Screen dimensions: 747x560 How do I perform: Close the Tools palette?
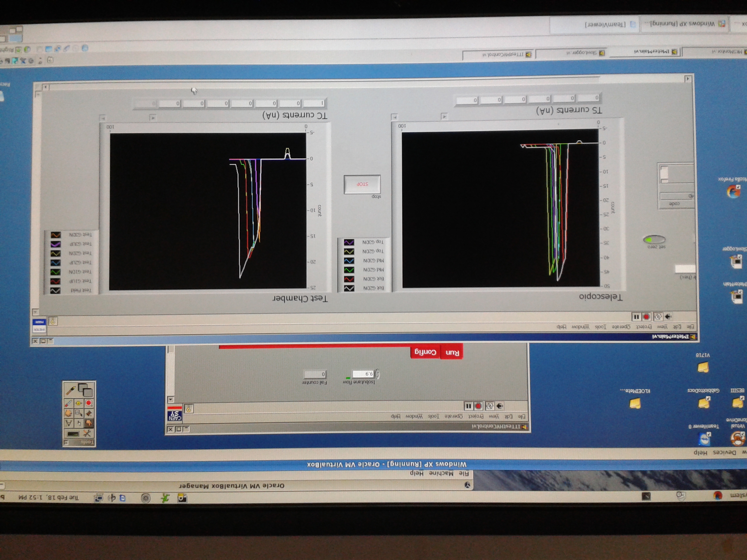(66, 442)
